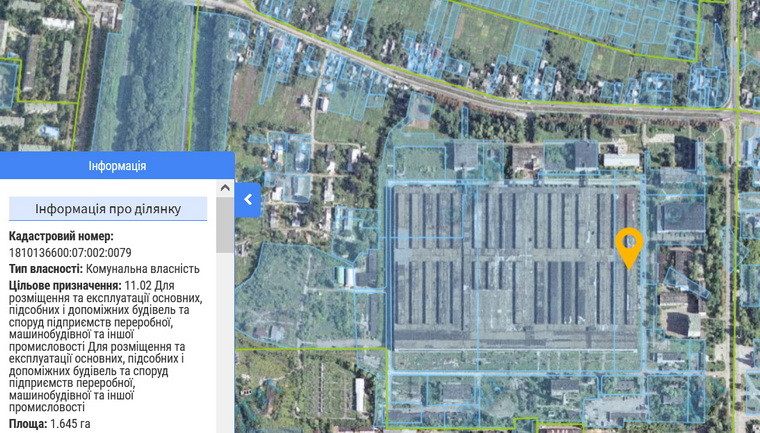
Task: Select the blue Інформація panel header
Action: coord(117,166)
